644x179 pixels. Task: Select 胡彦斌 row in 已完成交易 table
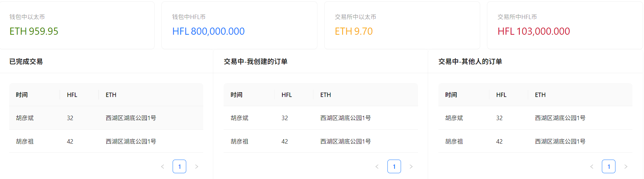click(x=106, y=118)
